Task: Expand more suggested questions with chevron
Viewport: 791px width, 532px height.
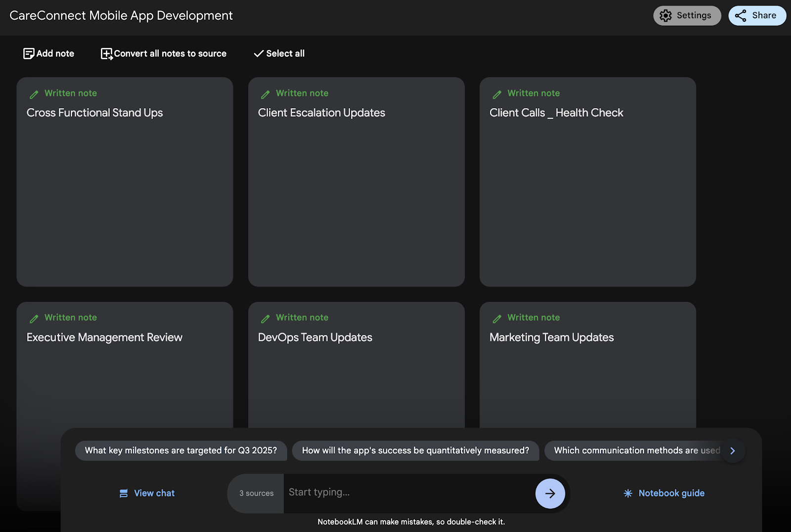Action: [733, 450]
